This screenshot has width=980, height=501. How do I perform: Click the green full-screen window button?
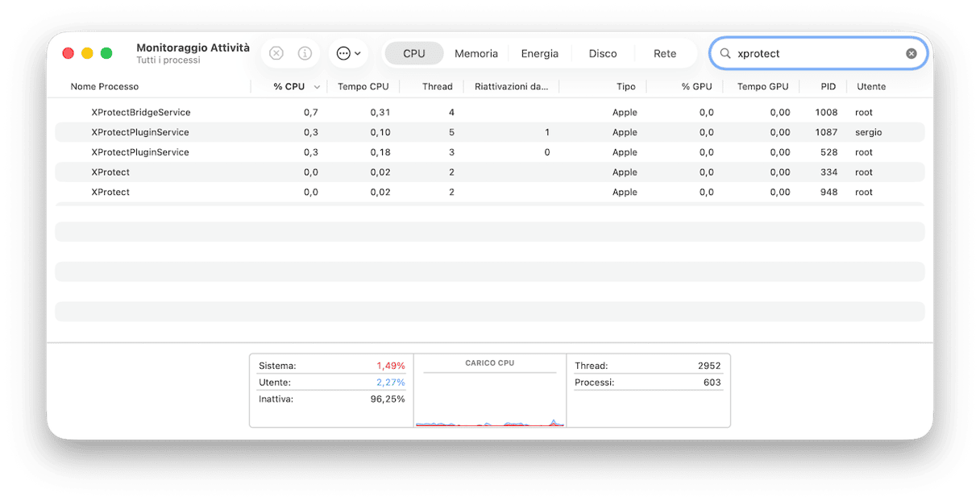pos(106,53)
